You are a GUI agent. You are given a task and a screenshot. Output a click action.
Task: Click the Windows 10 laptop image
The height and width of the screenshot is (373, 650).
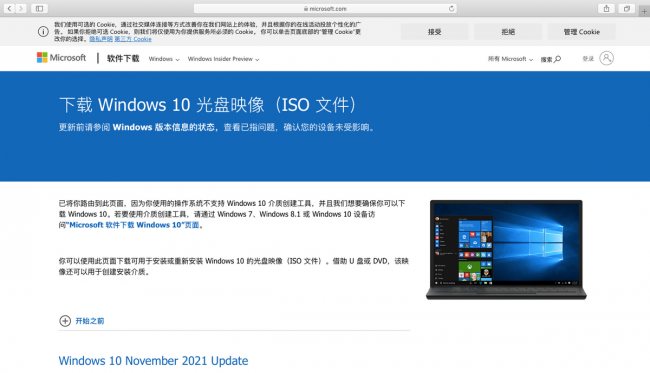[506, 249]
